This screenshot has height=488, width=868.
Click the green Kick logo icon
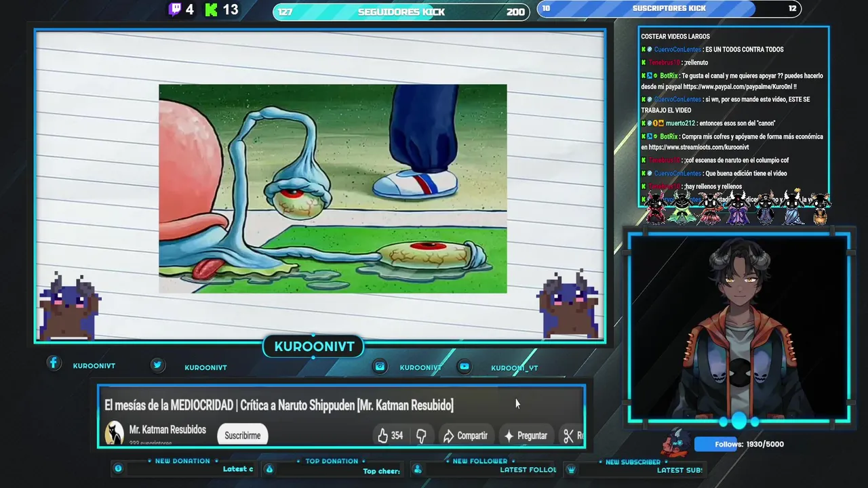pos(211,9)
